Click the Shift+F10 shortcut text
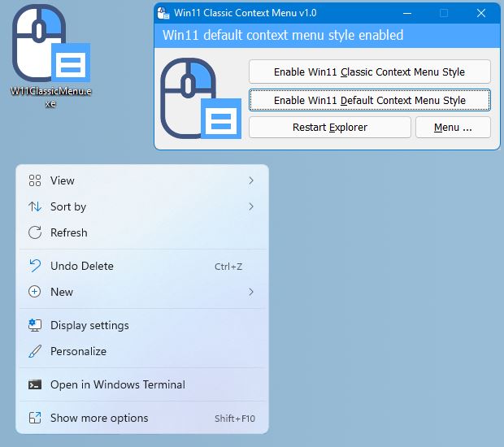Screen dimensions: 504x447 click(235, 419)
